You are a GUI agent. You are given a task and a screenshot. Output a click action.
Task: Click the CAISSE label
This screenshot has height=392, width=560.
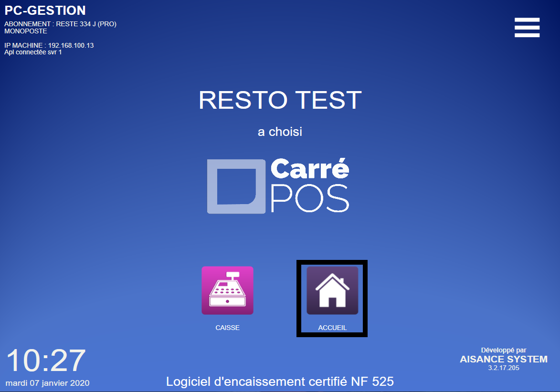pyautogui.click(x=228, y=328)
